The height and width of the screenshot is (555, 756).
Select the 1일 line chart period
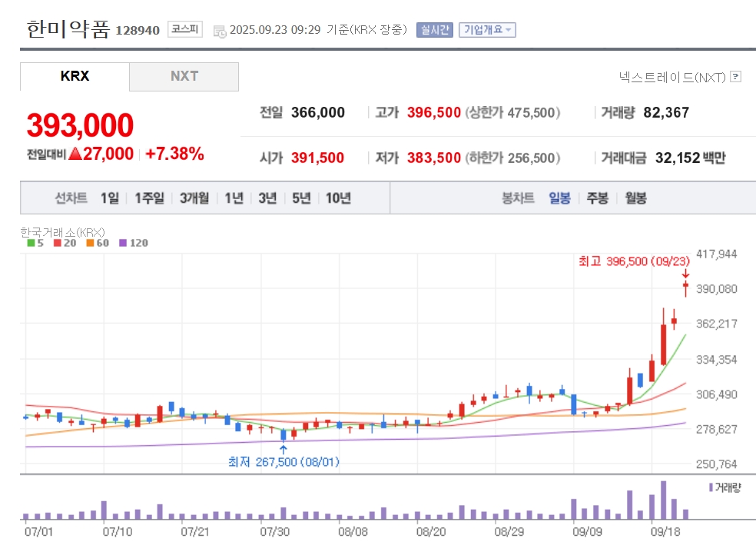[109, 198]
